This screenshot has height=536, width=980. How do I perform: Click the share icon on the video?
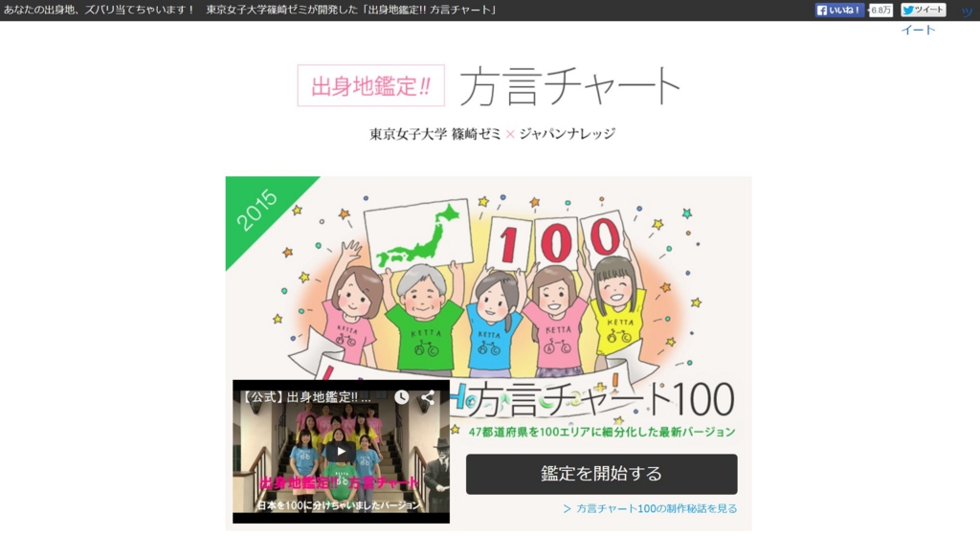(428, 396)
